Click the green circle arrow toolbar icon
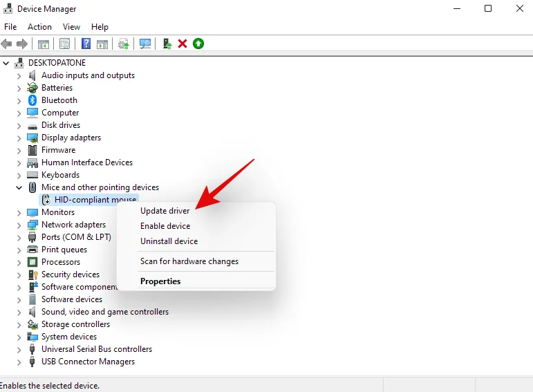The width and height of the screenshot is (533, 392). [198, 44]
